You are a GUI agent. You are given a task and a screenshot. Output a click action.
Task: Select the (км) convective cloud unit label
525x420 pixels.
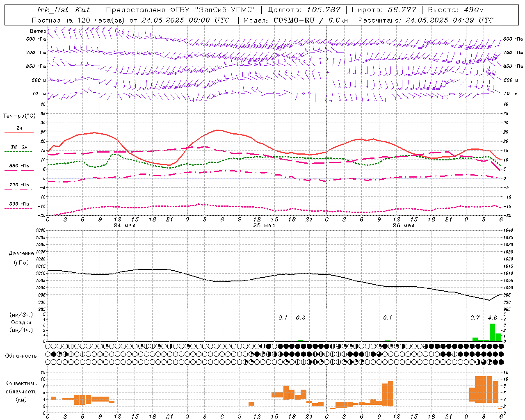21,399
